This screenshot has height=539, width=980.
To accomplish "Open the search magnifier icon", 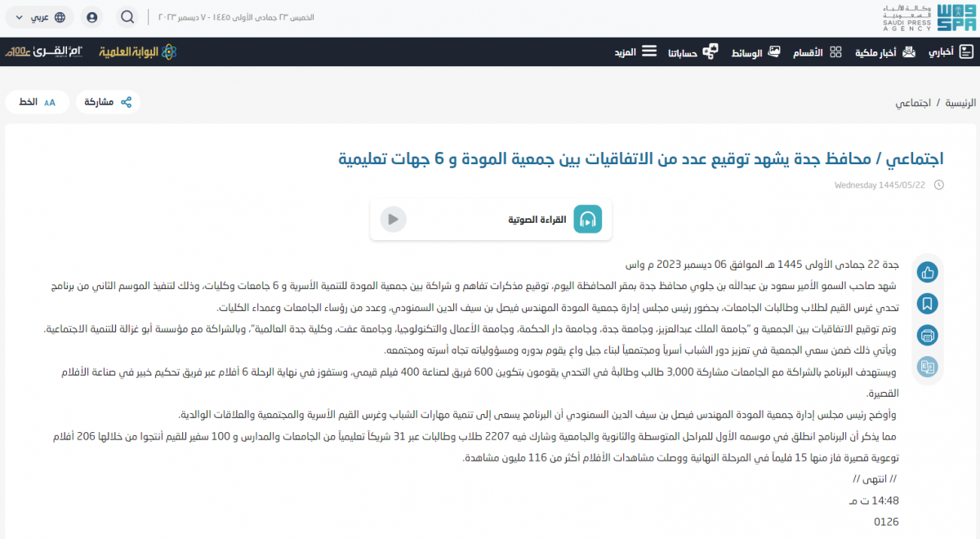I will tap(127, 17).
